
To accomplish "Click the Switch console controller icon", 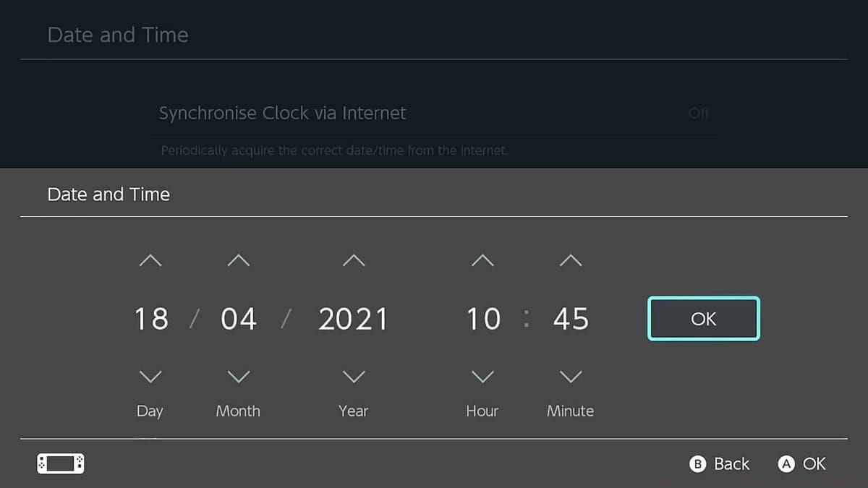I will point(61,463).
